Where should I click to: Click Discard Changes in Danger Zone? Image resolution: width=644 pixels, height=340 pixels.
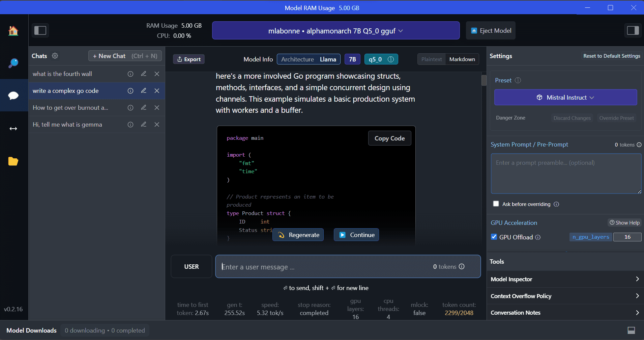point(572,118)
